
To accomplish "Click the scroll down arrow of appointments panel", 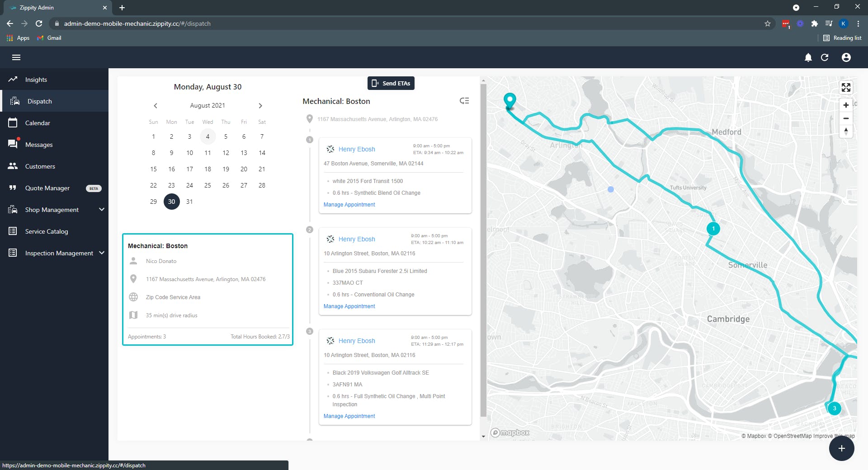I will 483,437.
